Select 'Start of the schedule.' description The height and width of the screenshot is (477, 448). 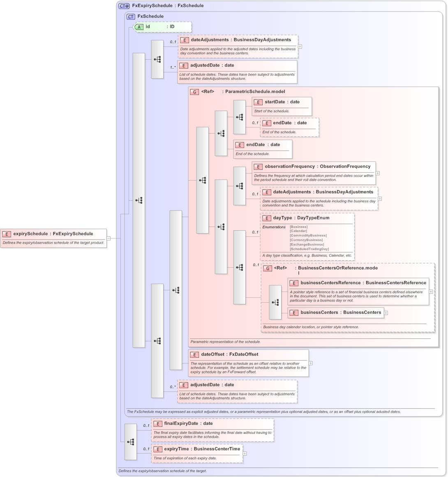[272, 111]
